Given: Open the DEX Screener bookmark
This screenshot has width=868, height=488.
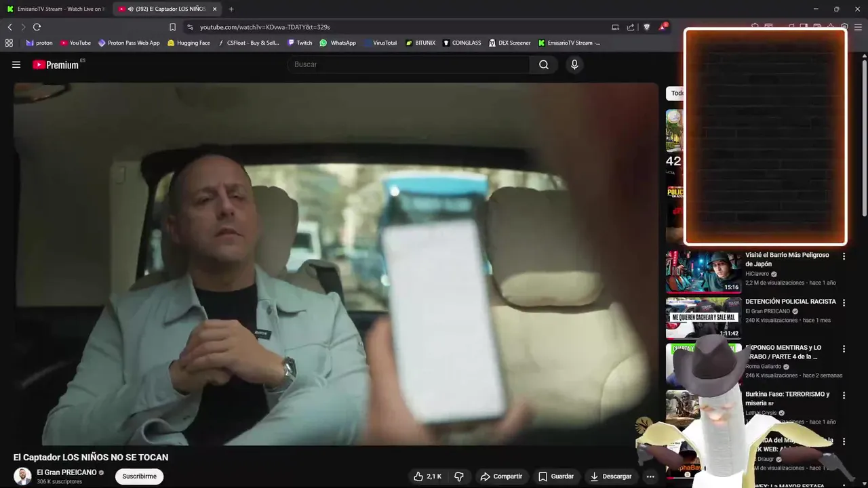Looking at the screenshot, I should [509, 43].
